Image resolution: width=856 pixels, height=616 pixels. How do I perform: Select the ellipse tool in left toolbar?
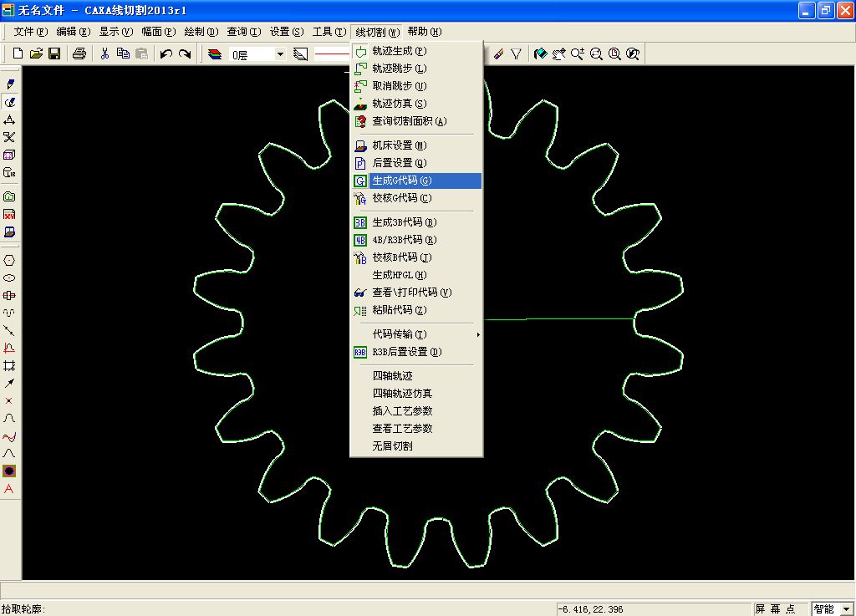pos(9,277)
